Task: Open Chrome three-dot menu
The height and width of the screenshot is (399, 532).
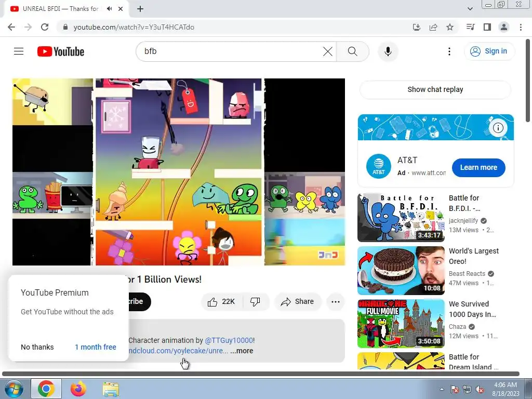Action: (x=521, y=27)
